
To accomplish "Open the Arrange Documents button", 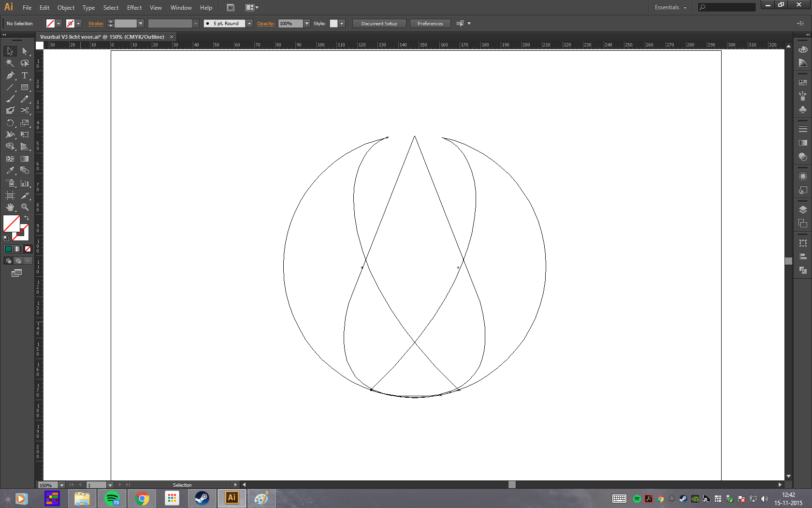I will tap(252, 8).
